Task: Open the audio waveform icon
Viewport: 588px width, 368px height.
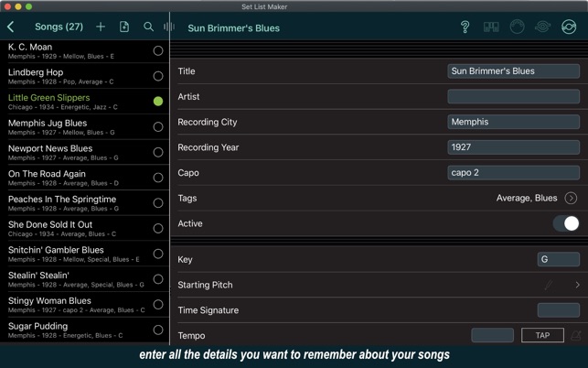Action: (168, 27)
